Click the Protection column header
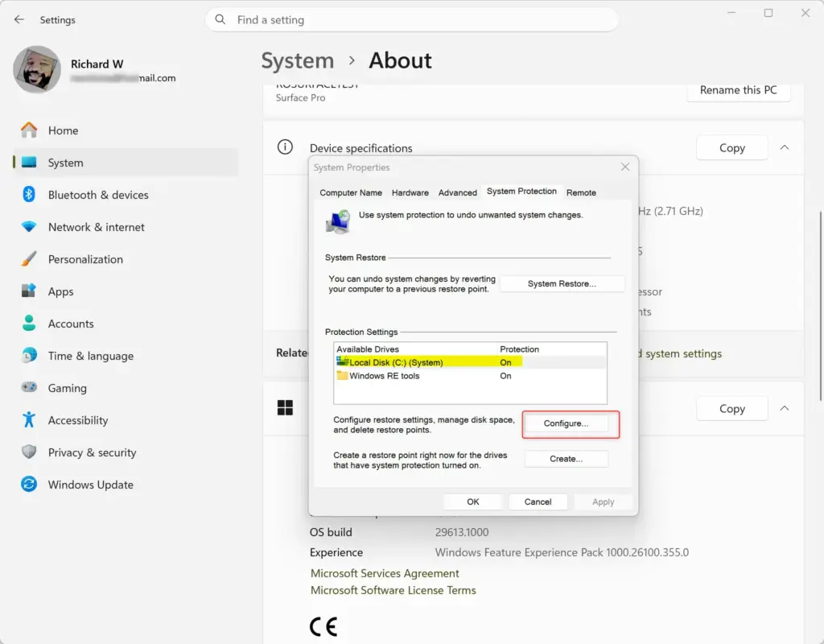The height and width of the screenshot is (644, 824). coord(552,349)
